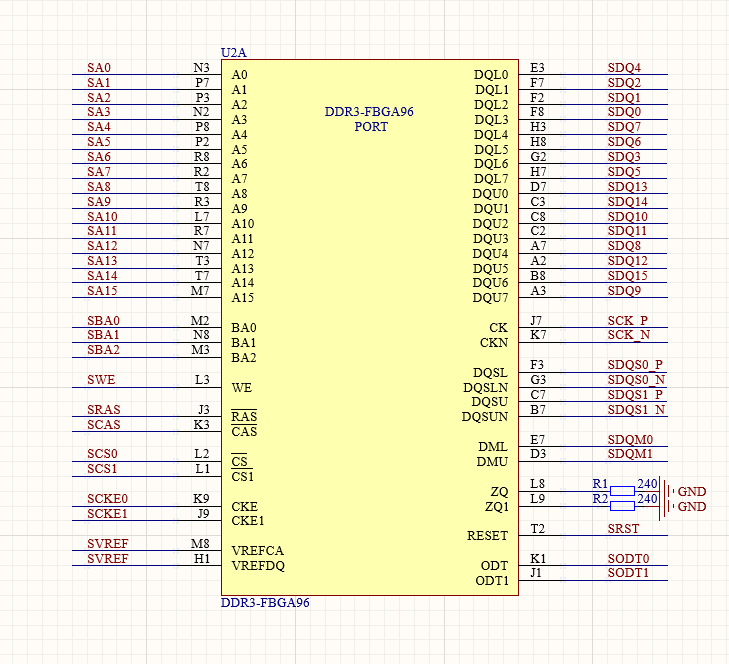
Task: Select resistor R1 symbol
Action: click(622, 491)
